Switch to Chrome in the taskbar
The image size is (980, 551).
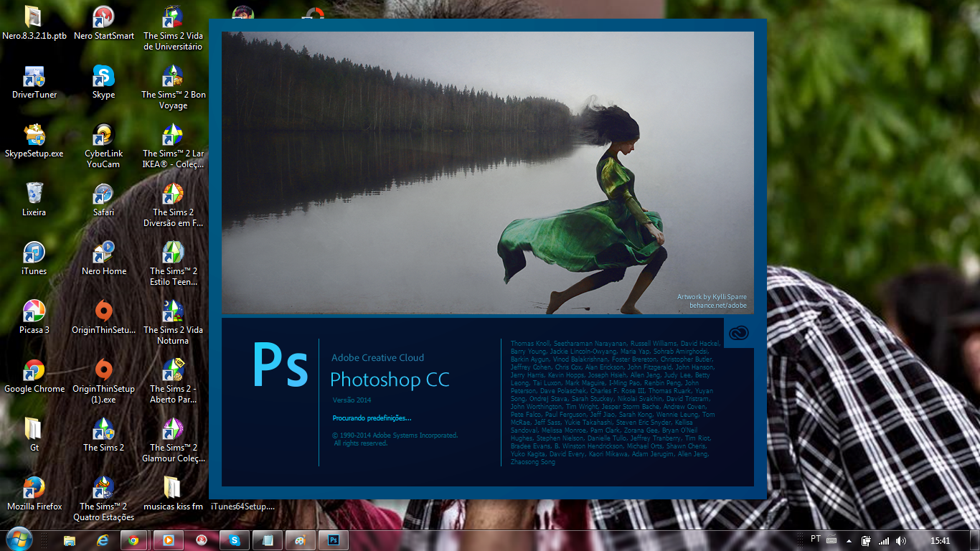point(134,540)
